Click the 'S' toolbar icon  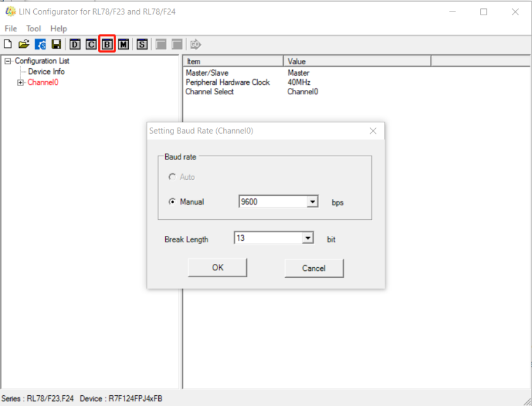pyautogui.click(x=142, y=45)
